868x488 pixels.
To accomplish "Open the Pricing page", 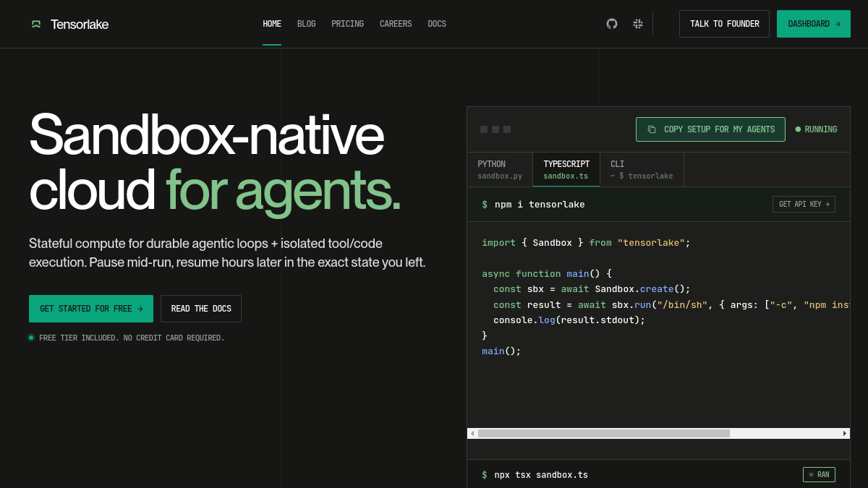I will point(348,24).
